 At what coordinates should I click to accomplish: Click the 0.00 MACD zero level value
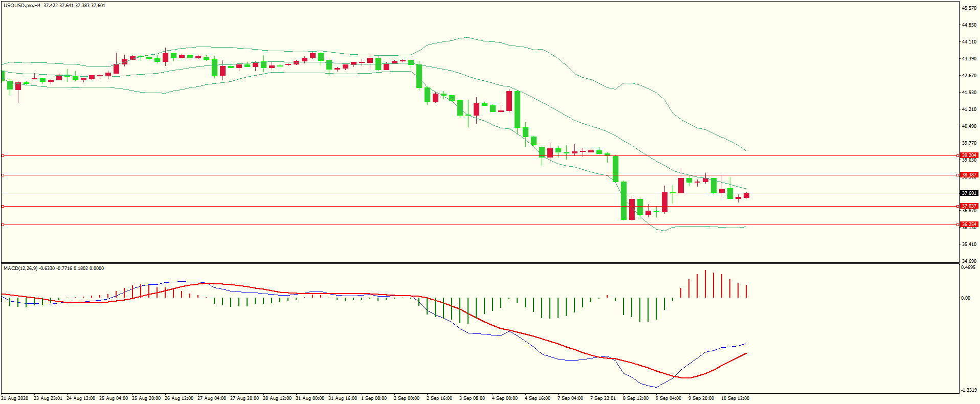[x=966, y=298]
